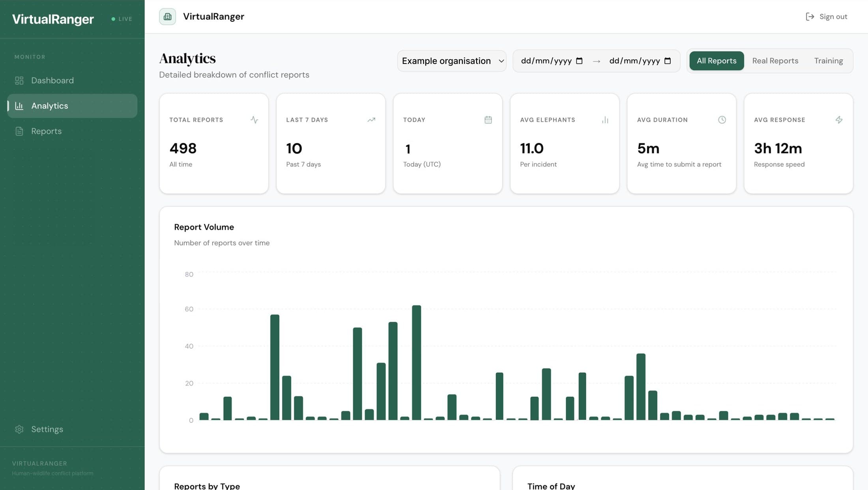Click the Today calendar icon

488,120
